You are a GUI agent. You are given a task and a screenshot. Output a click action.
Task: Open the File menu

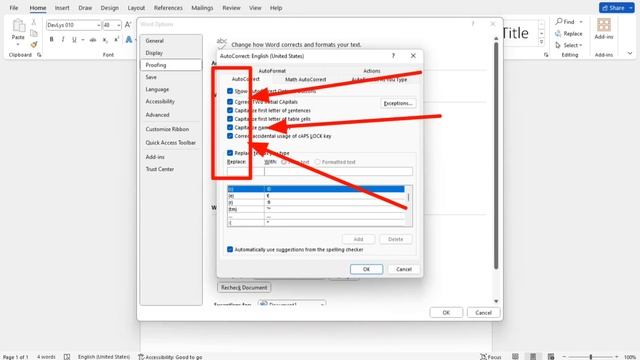point(14,8)
